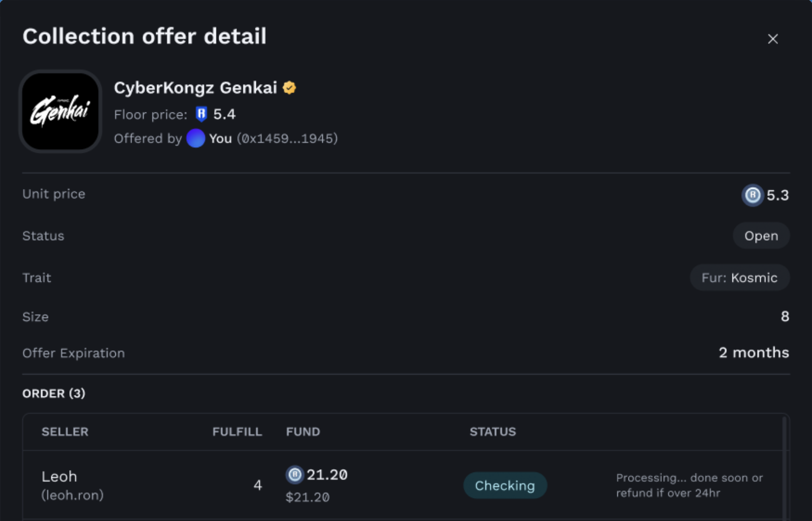
Task: Click the FULFILL column header
Action: (237, 432)
